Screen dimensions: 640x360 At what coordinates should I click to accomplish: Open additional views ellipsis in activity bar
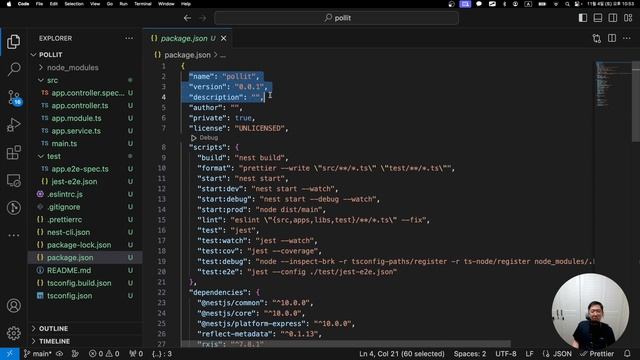coord(13,235)
